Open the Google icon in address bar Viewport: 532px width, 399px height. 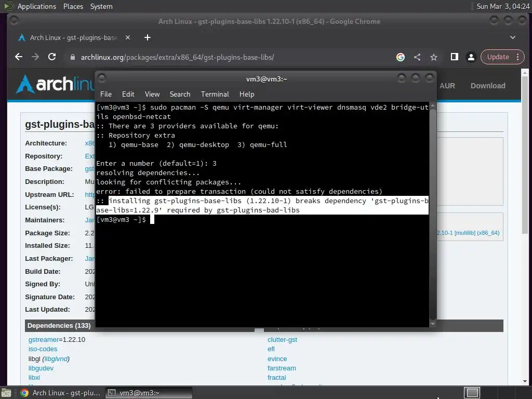(x=401, y=57)
